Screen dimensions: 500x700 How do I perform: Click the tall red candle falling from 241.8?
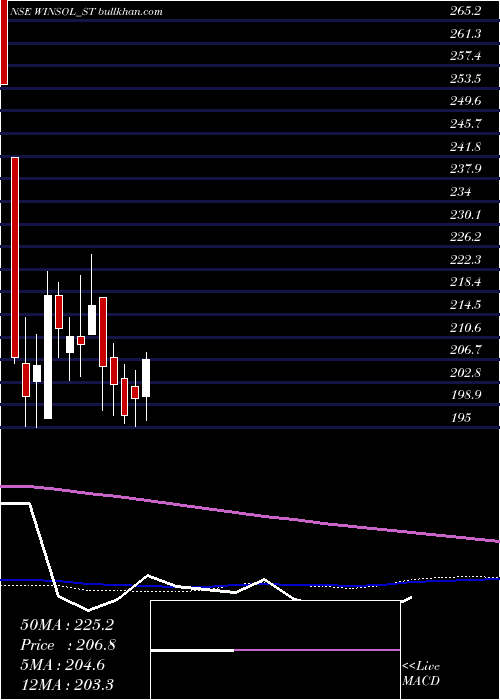pyautogui.click(x=15, y=257)
